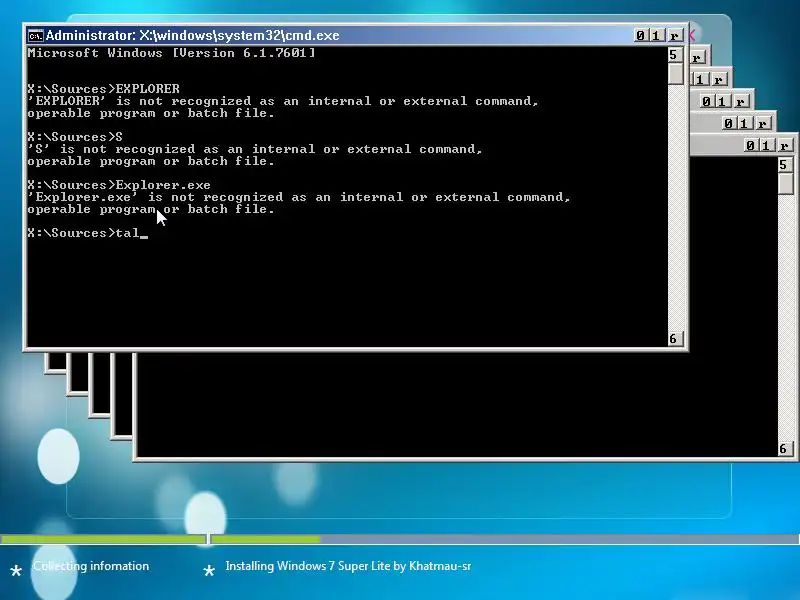
Task: Click the rearmost cmd window's scrollbar up arrow
Action: point(785,165)
